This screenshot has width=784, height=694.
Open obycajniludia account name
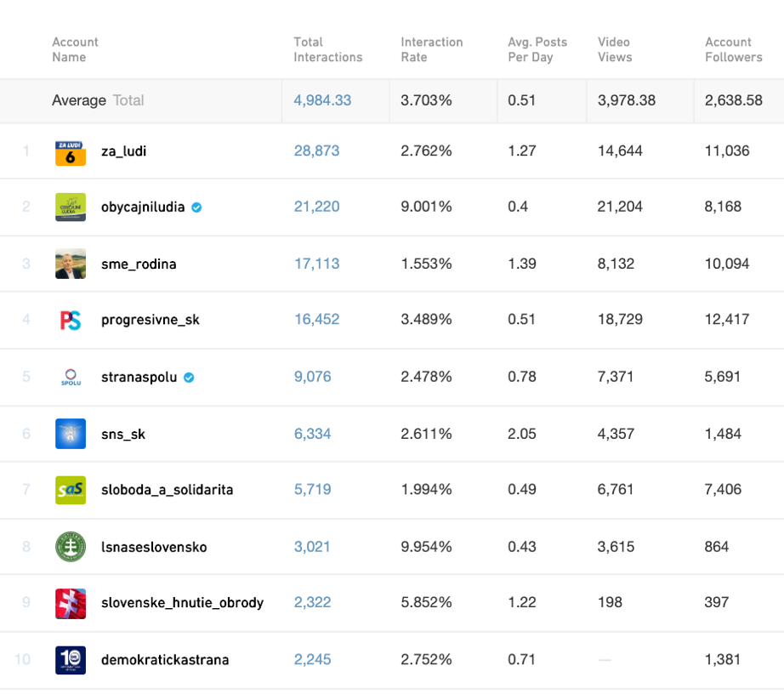(x=143, y=208)
